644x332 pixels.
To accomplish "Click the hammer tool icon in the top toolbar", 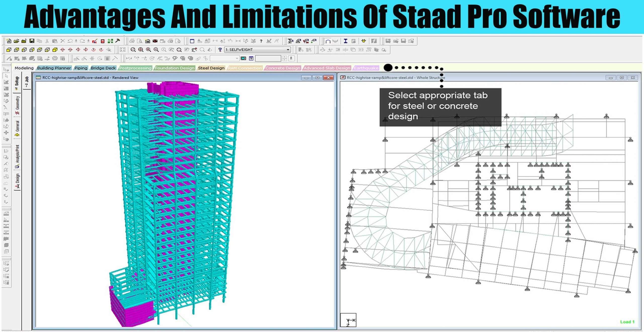I will [118, 40].
